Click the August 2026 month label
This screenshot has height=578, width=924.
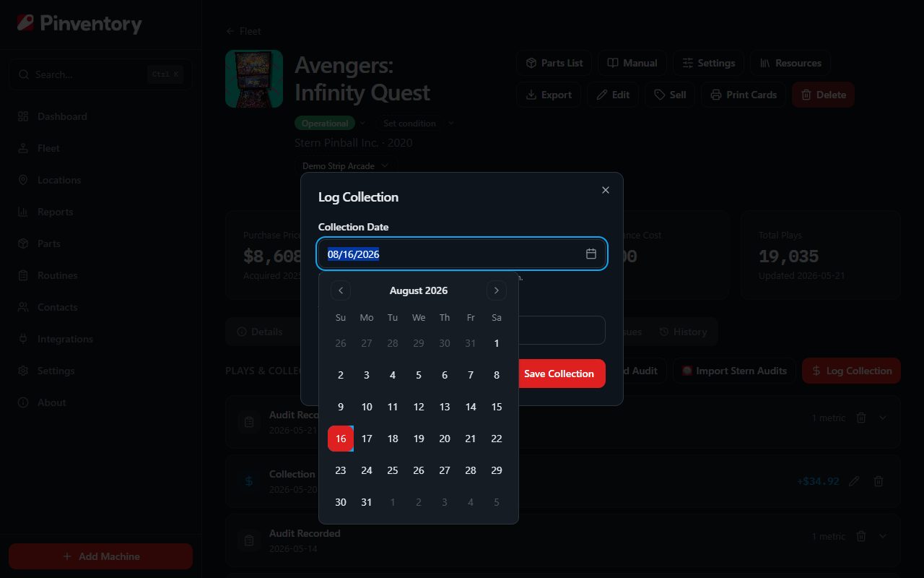(419, 290)
